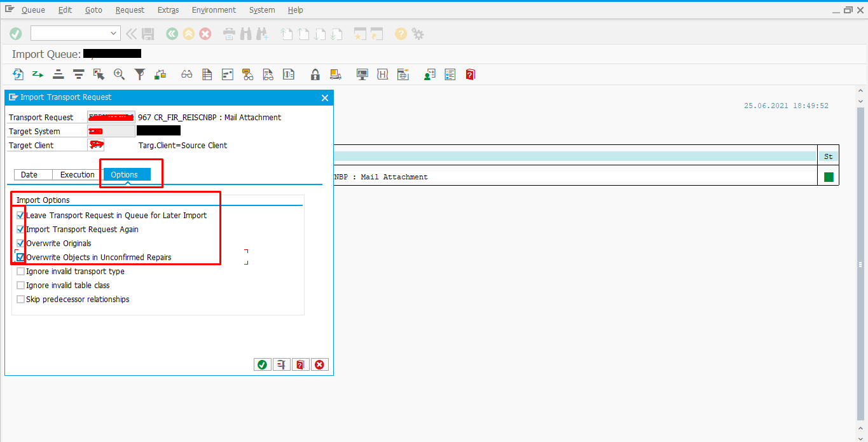Toggle the Import Transport Request Again checkbox
Image resolution: width=868 pixels, height=442 pixels.
click(20, 230)
